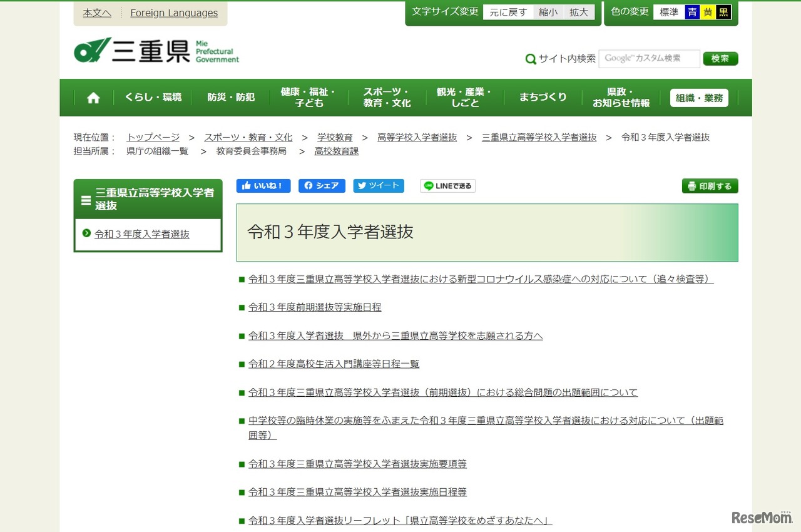Switch to 黄 (yellow) color scheme

[708, 11]
